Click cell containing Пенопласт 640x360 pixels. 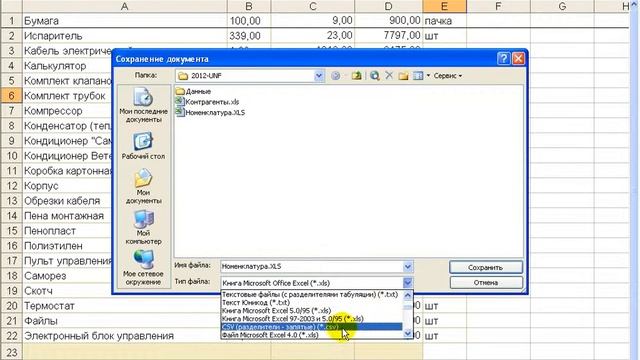click(67, 231)
